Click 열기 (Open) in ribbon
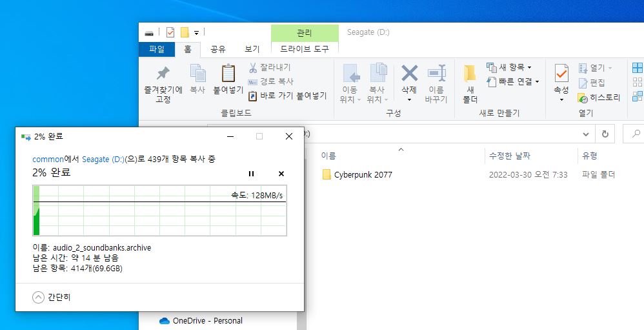Screen dimensions: 644x330 click(595, 67)
